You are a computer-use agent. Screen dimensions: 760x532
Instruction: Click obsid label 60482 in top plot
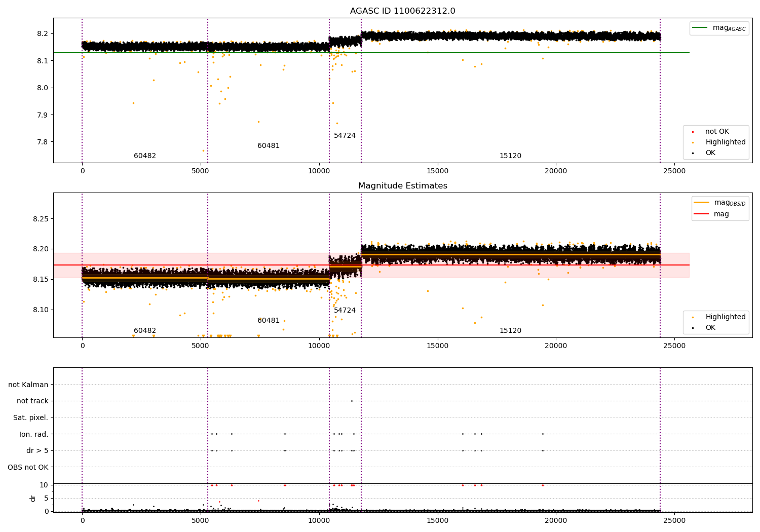tap(145, 156)
